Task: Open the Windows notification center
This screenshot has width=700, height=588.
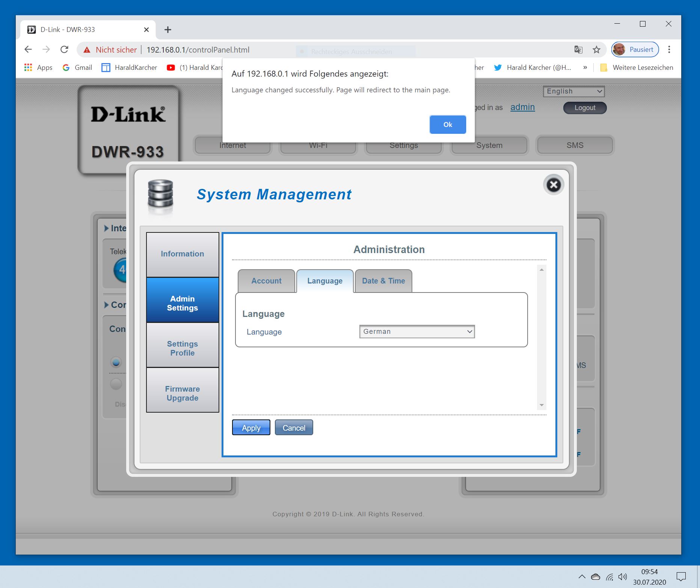Action: point(681,576)
